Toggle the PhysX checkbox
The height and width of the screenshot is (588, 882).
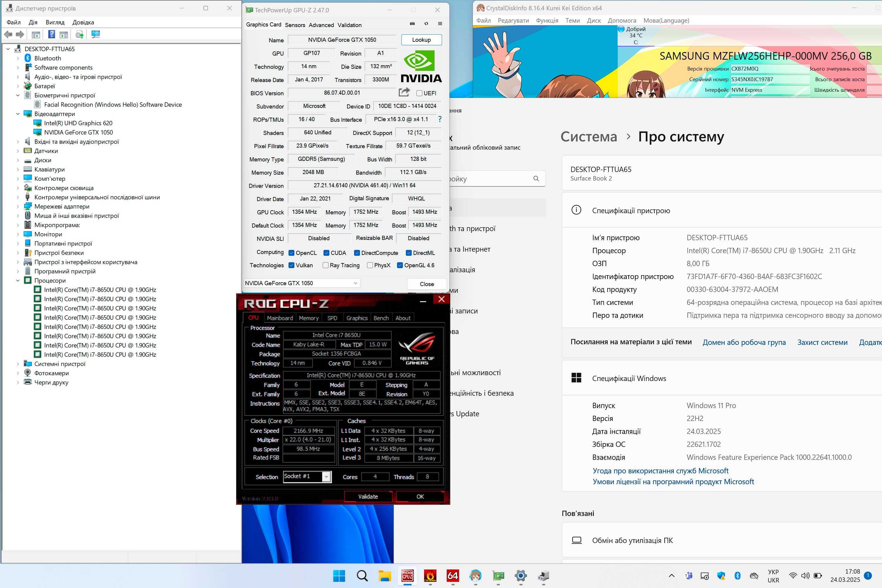pyautogui.click(x=370, y=265)
